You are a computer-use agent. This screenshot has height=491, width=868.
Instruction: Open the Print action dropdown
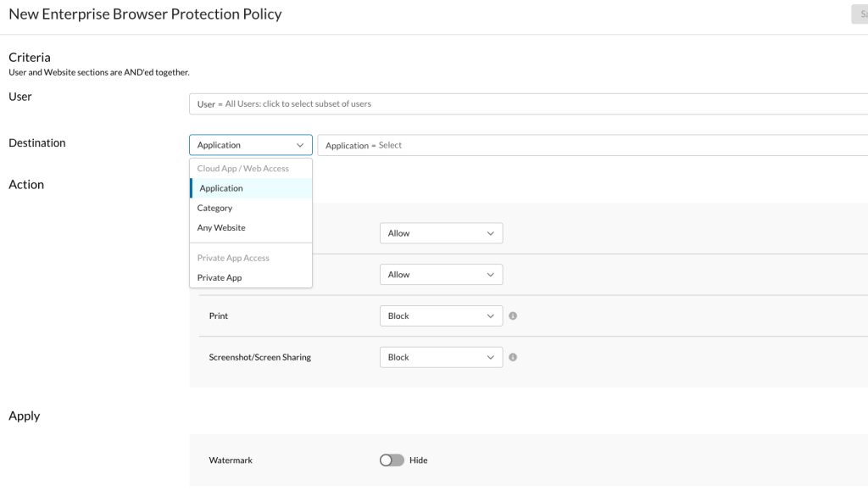[441, 316]
